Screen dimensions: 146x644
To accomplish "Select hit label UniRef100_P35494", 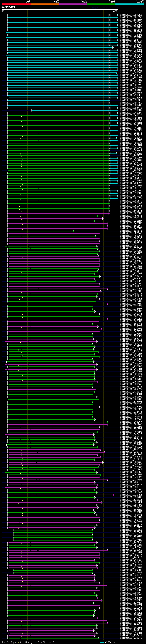I will coord(131,50).
